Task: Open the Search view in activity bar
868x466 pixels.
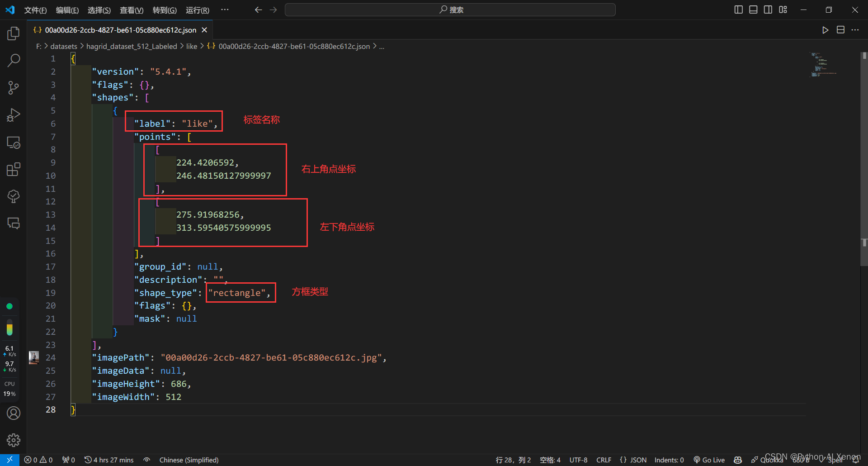Action: tap(14, 60)
